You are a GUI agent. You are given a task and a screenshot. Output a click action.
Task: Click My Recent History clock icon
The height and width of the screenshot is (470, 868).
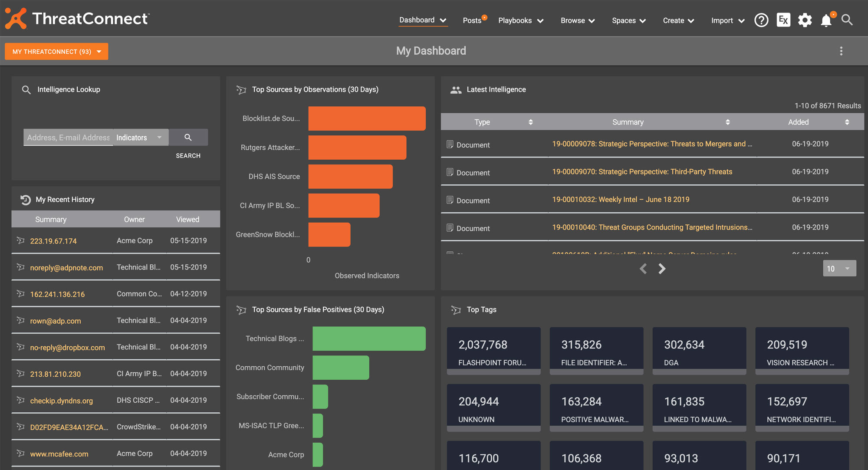26,200
